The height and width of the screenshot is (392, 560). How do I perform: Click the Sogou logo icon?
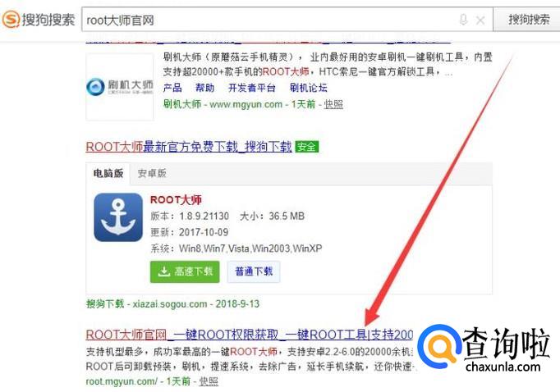coord(11,19)
